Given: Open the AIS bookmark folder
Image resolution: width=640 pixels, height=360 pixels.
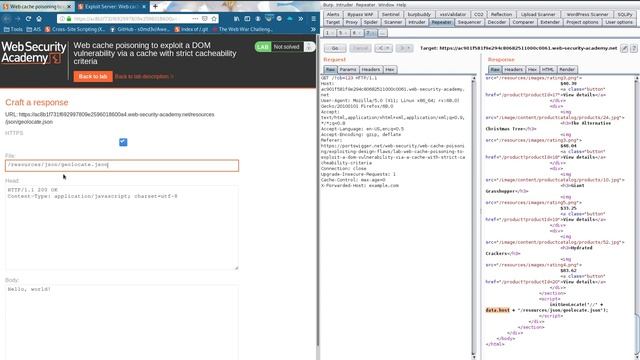Looking at the screenshot, I should [x=33, y=29].
